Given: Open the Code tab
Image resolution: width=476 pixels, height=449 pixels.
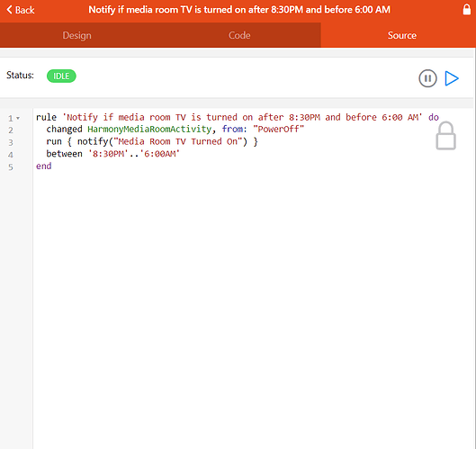Looking at the screenshot, I should 239,35.
